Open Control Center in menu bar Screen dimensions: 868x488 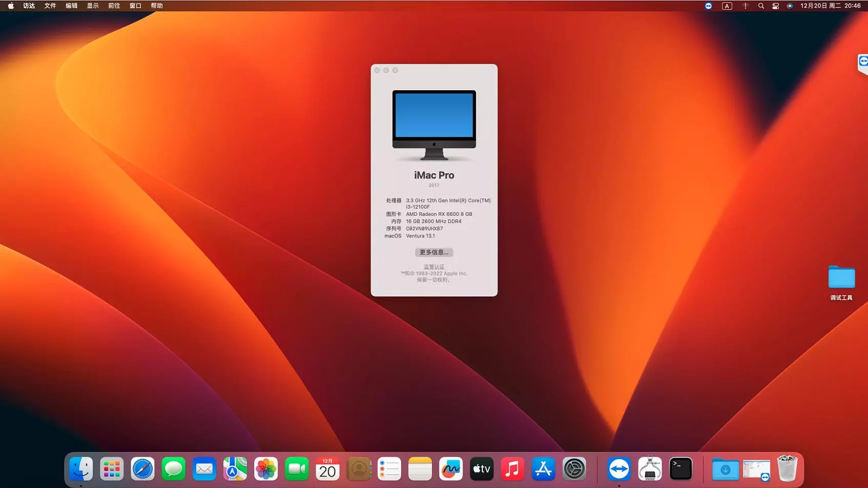pyautogui.click(x=776, y=6)
